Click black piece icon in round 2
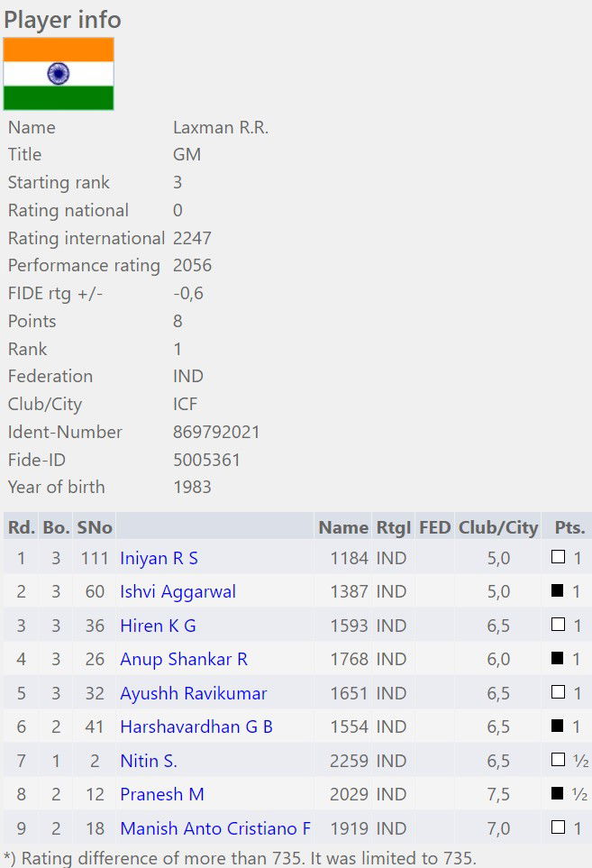 pos(558,591)
